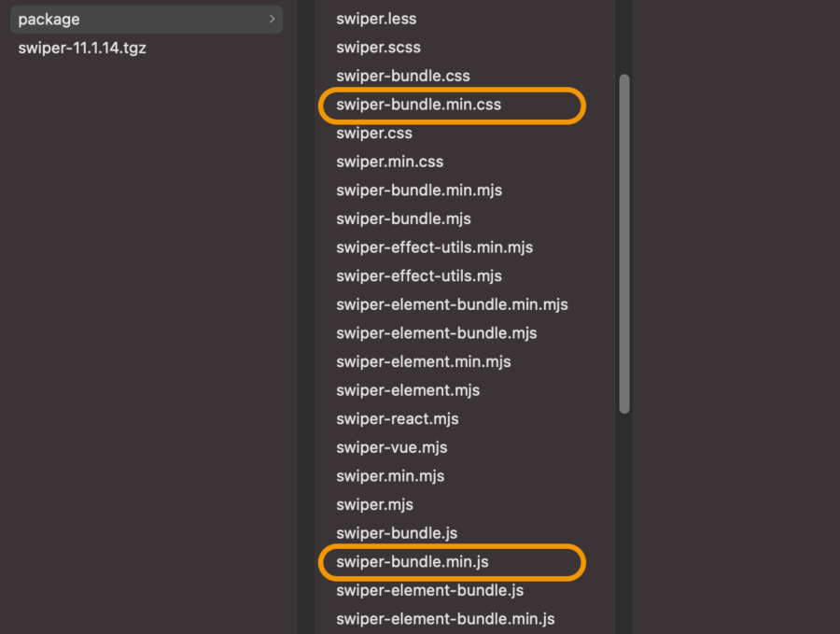The image size is (840, 634).
Task: Select the swiper.scss file
Action: pos(378,48)
